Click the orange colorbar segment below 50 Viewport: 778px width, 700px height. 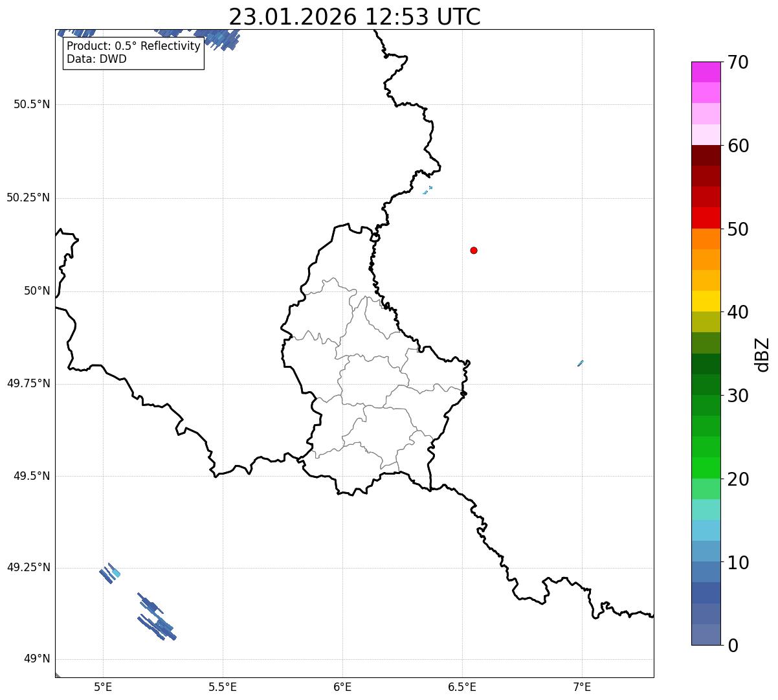point(706,239)
